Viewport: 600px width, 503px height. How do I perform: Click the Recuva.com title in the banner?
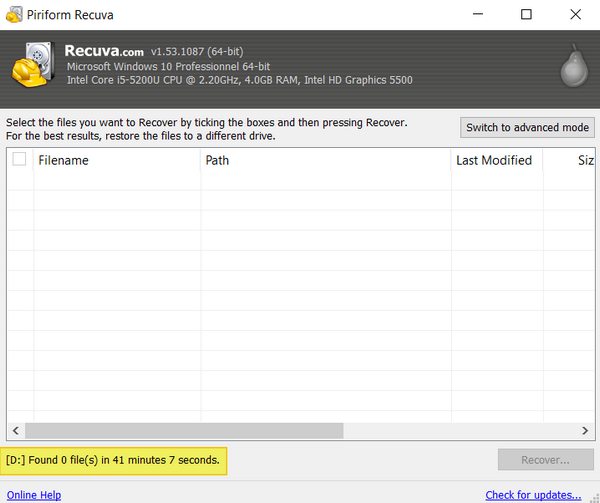[x=104, y=50]
